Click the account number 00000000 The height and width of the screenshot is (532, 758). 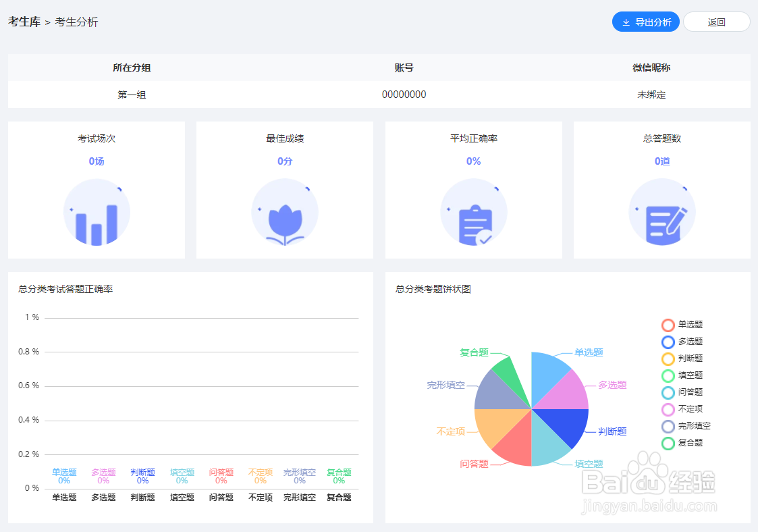point(404,95)
